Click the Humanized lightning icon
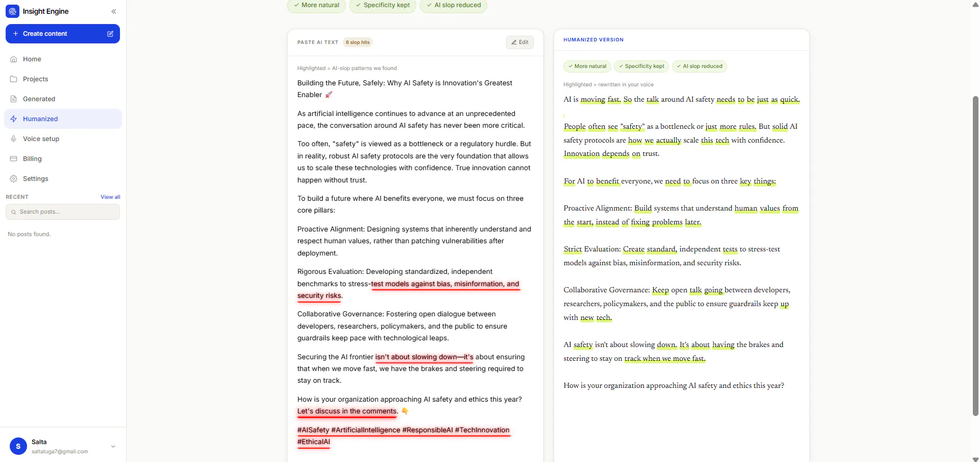This screenshot has height=462, width=980. pyautogui.click(x=14, y=119)
